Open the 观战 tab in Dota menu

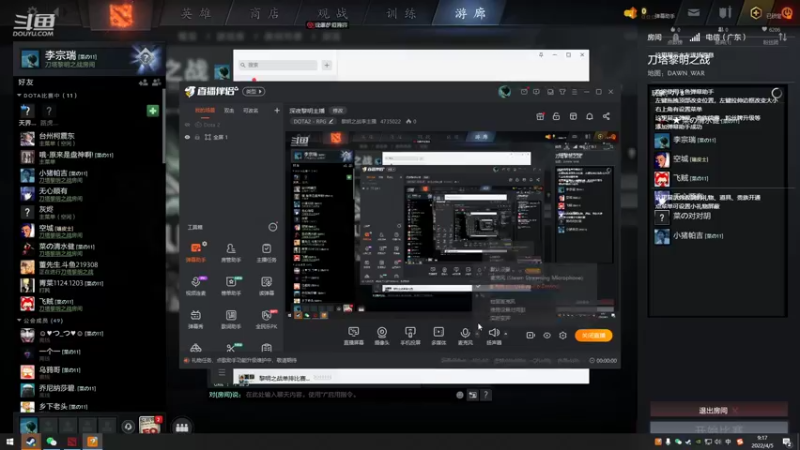coord(333,13)
